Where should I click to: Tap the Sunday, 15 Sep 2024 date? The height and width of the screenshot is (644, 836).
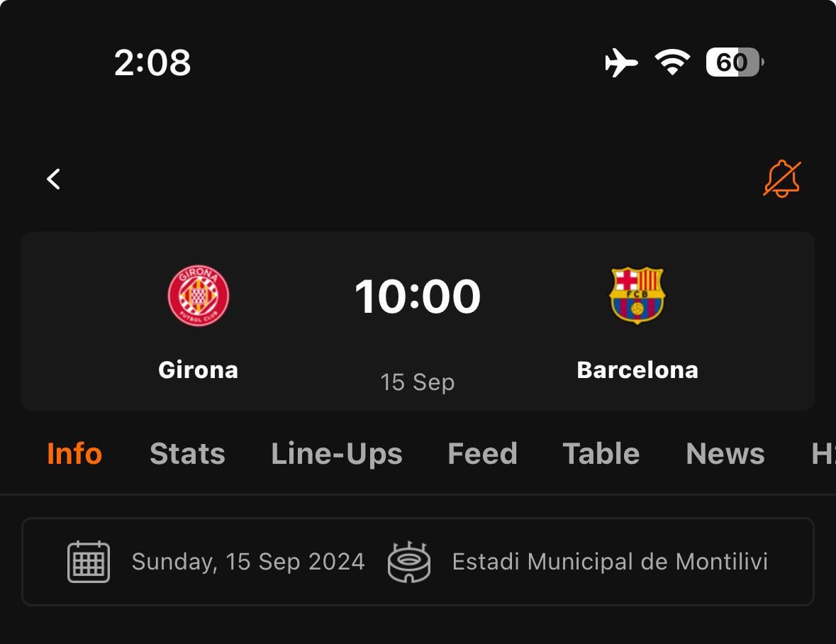point(248,562)
